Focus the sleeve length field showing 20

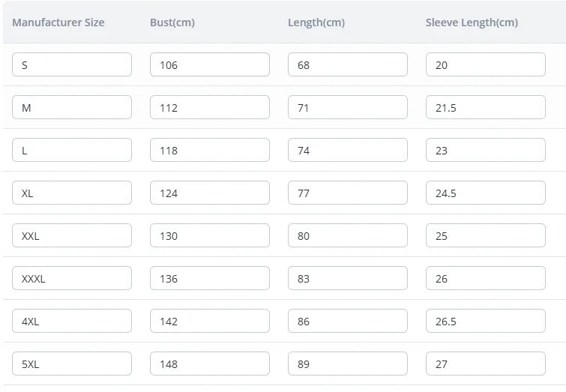[485, 64]
